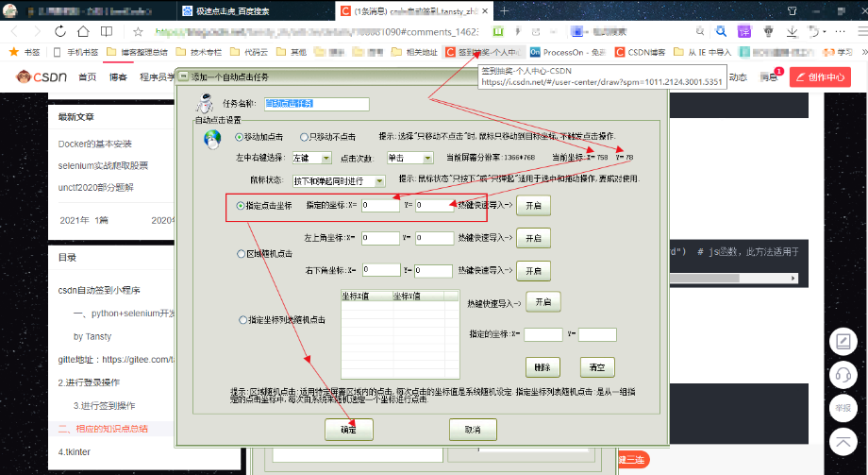
Task: Click the 指定的坐标 X input field
Action: click(381, 205)
